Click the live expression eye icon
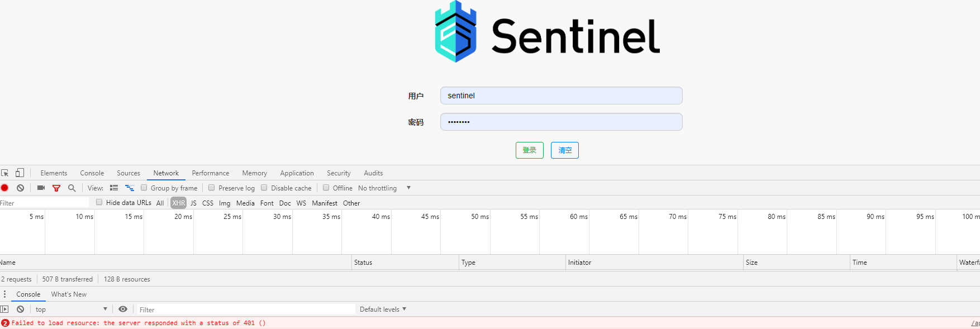 (x=123, y=309)
